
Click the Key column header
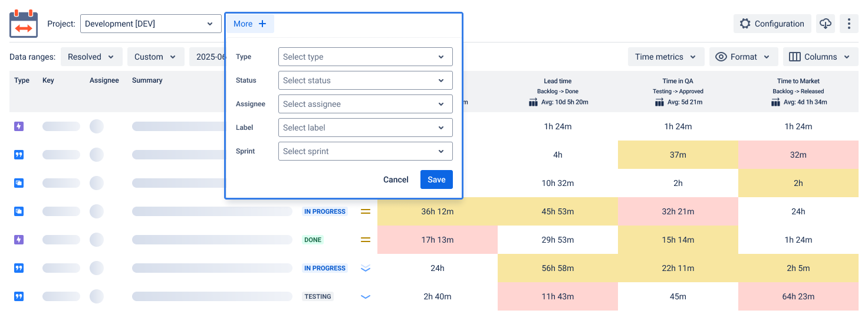coord(48,80)
